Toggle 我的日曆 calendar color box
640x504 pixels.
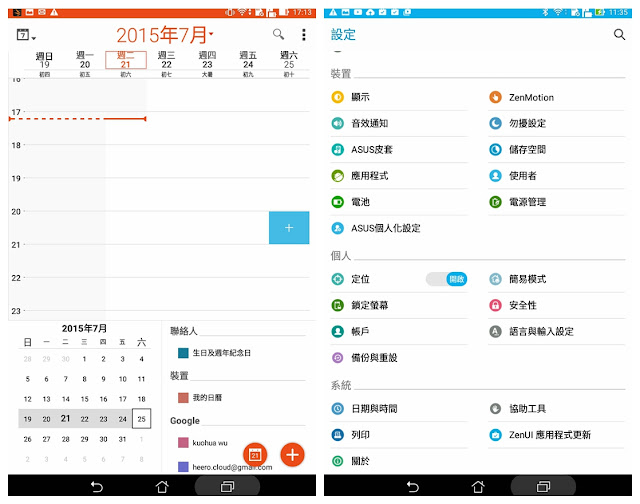[x=183, y=397]
